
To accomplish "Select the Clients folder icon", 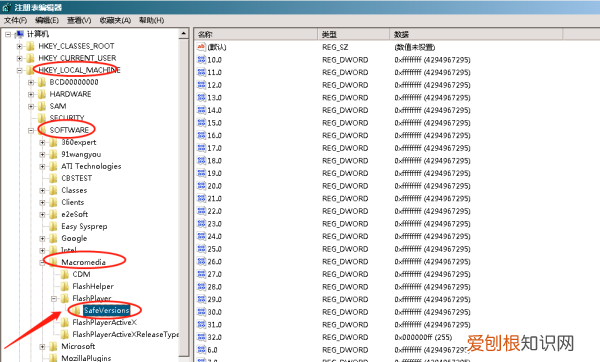I will pos(54,202).
